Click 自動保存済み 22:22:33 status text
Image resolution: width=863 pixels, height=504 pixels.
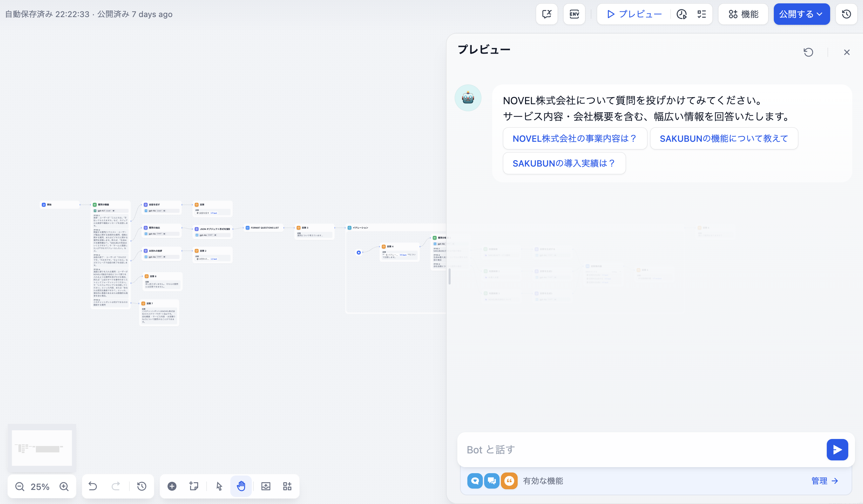(x=47, y=14)
